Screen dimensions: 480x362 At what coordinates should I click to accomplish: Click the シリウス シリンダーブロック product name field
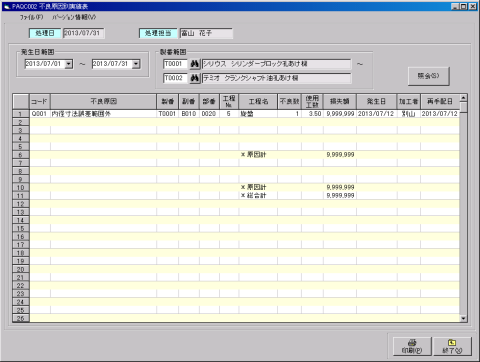[x=276, y=64]
